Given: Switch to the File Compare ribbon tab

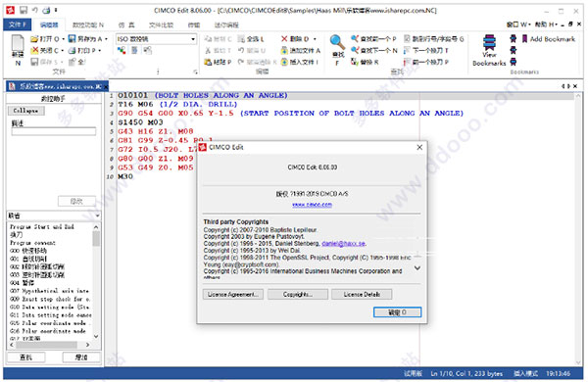Looking at the screenshot, I should 161,25.
